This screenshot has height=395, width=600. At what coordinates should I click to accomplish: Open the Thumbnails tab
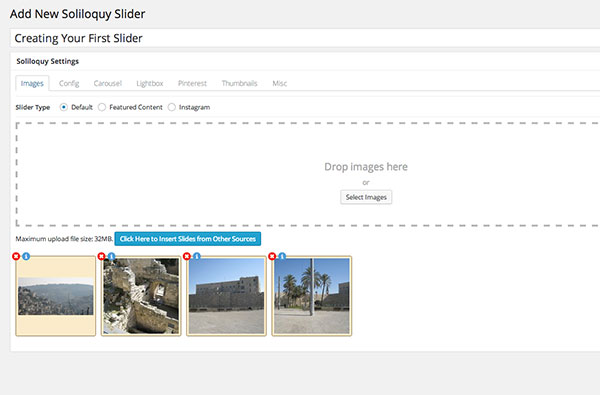tap(240, 83)
